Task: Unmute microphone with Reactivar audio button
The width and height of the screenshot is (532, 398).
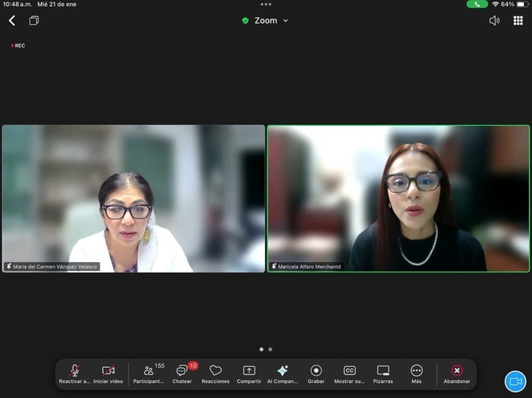Action: pyautogui.click(x=75, y=374)
